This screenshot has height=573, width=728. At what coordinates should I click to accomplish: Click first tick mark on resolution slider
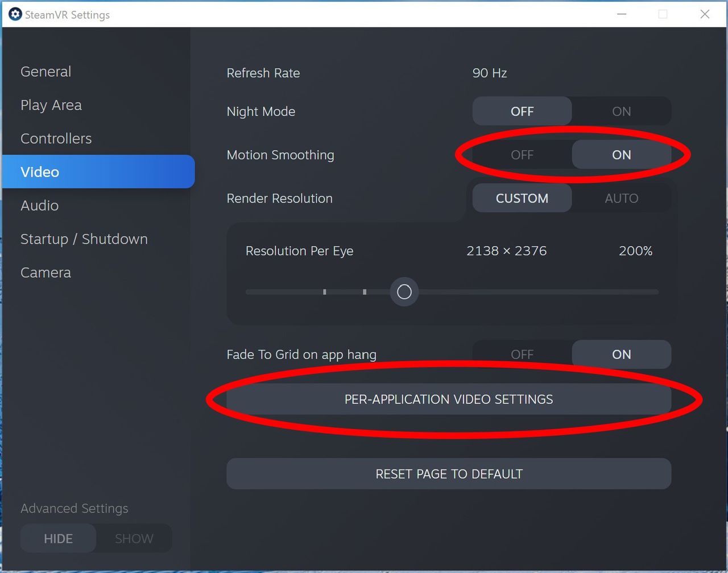click(x=325, y=292)
